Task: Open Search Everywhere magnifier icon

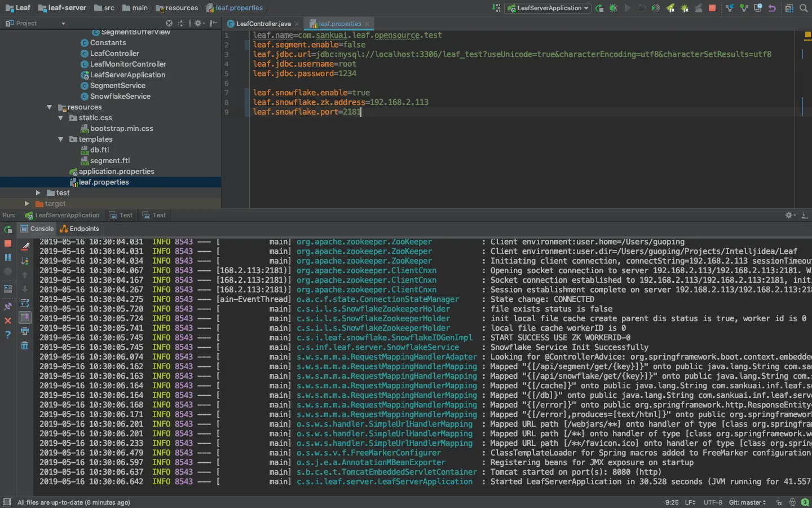Action: (x=804, y=8)
